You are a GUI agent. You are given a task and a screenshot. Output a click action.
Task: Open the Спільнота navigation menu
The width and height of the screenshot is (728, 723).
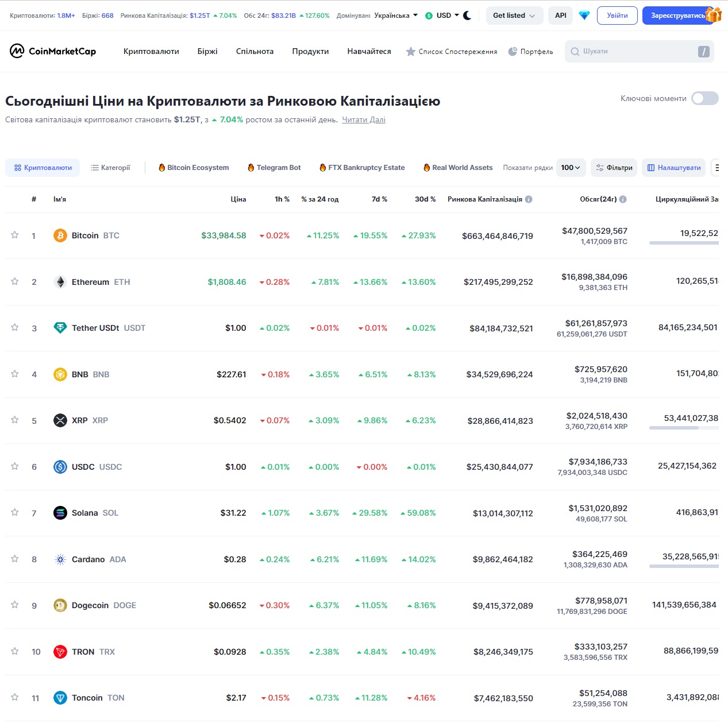coord(255,52)
